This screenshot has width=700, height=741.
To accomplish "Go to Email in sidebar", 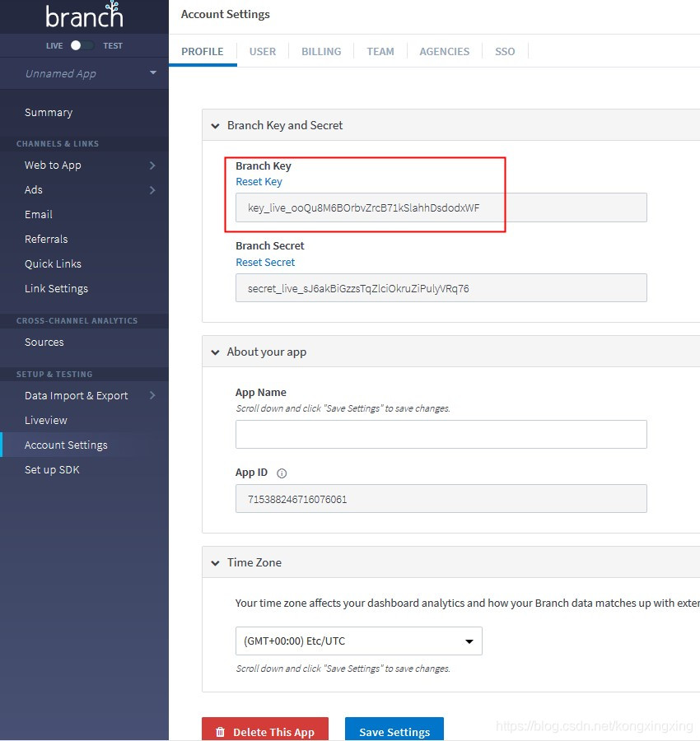I will point(38,215).
